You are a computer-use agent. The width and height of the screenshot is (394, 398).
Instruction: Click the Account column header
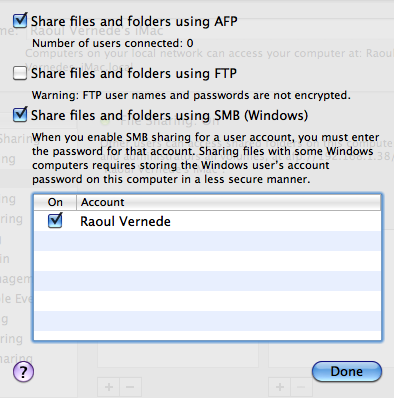pos(229,202)
